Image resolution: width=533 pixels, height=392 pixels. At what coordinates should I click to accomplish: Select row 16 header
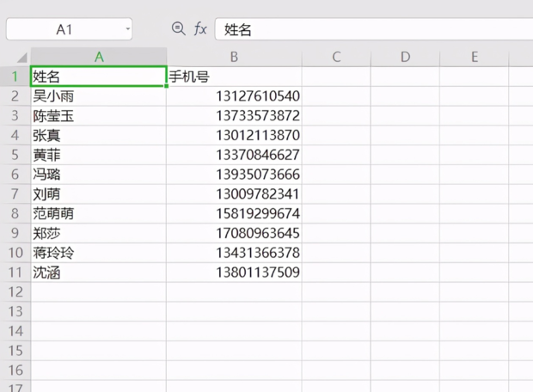pos(15,371)
